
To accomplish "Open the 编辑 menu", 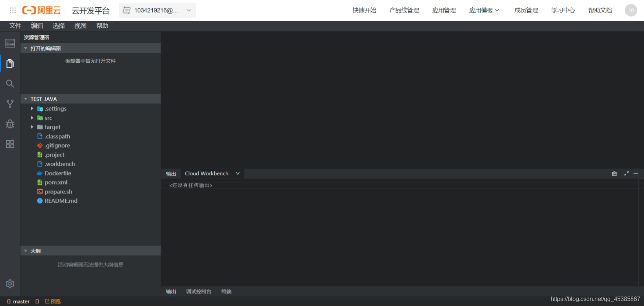I will click(37, 26).
